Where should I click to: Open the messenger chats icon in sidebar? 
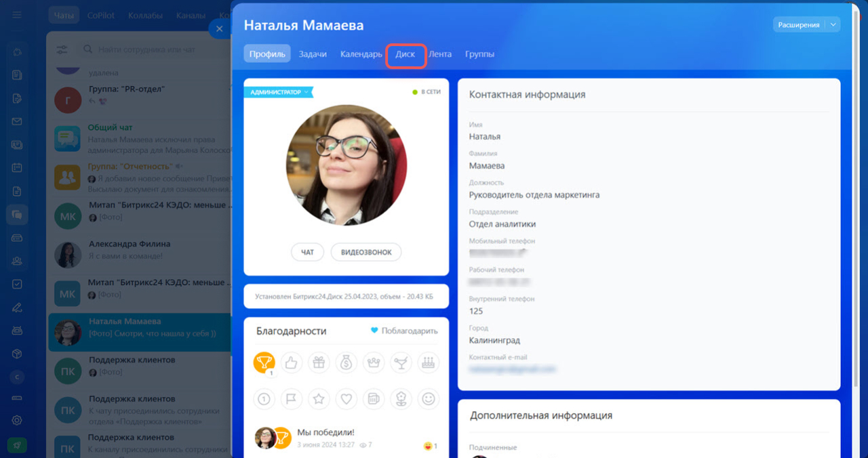17,215
